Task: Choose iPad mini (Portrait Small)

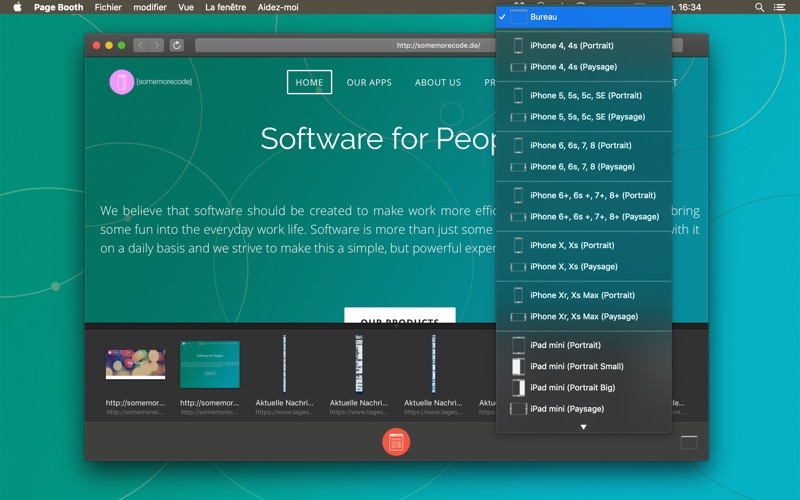Action: point(584,366)
